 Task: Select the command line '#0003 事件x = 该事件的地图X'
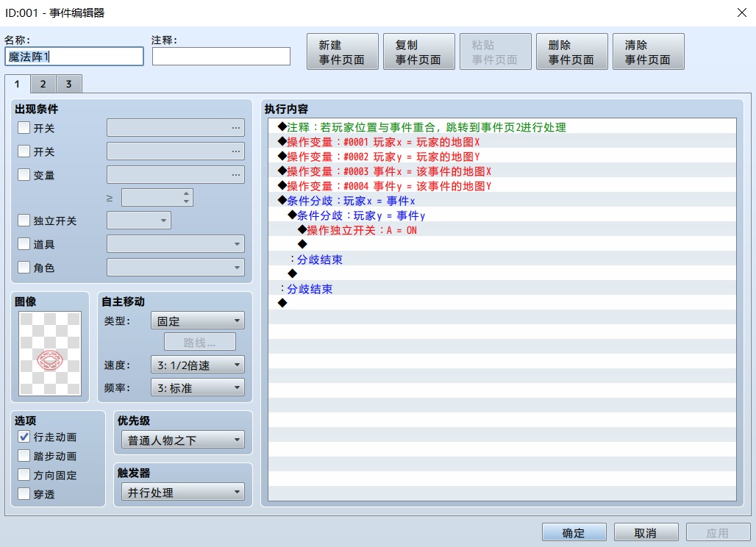[502, 171]
